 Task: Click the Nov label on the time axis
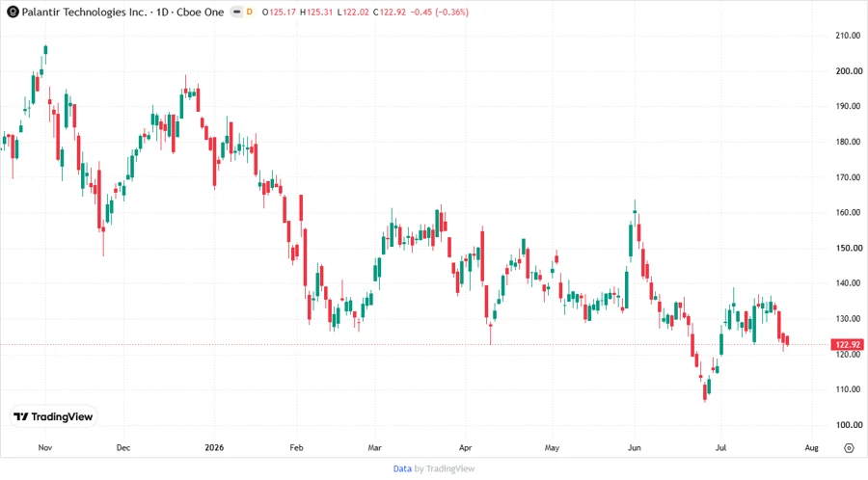[x=45, y=447]
